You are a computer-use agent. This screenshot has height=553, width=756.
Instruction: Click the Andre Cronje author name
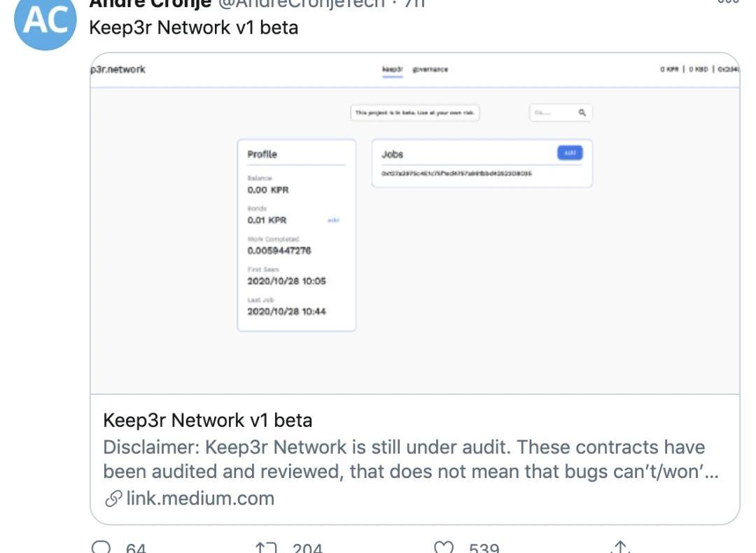click(150, 3)
